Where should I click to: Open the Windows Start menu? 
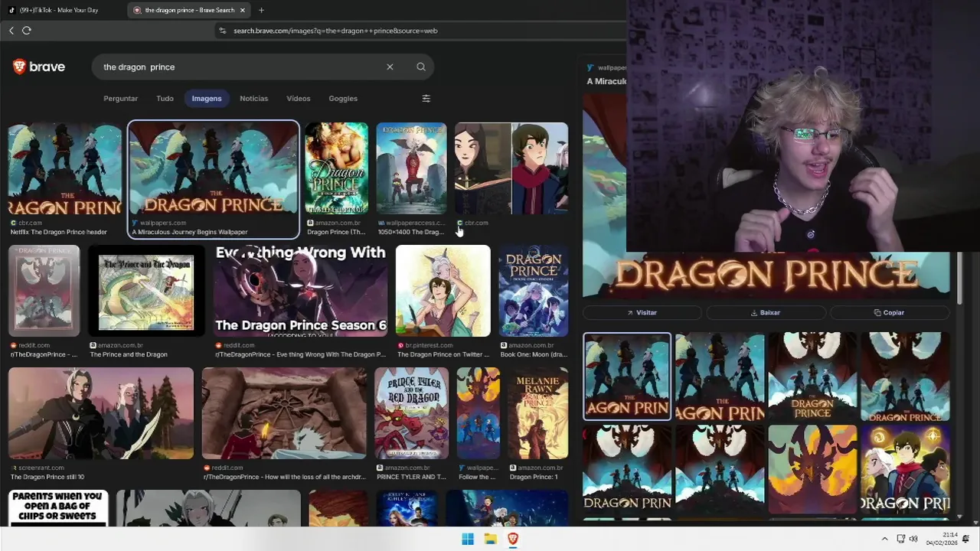point(468,539)
